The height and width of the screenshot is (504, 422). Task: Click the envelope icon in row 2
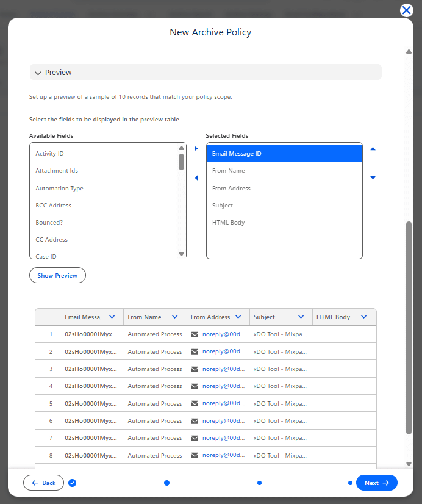195,351
